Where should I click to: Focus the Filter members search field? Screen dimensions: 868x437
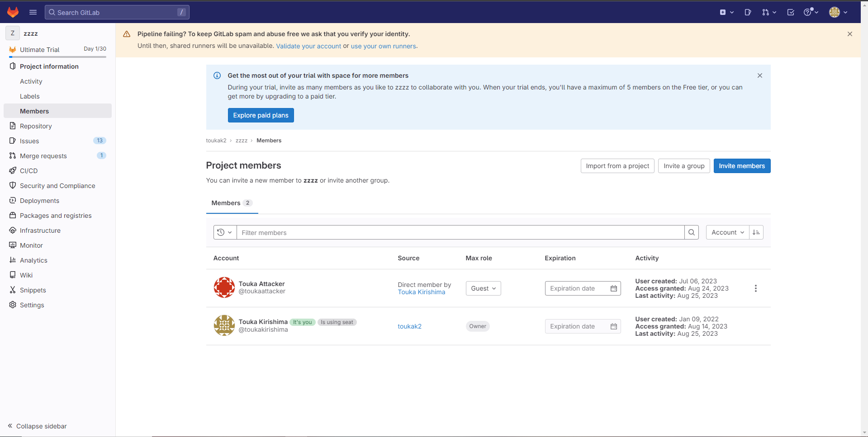point(460,232)
